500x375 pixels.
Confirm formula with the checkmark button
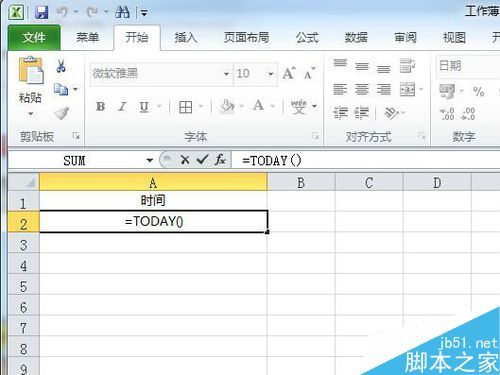point(202,160)
